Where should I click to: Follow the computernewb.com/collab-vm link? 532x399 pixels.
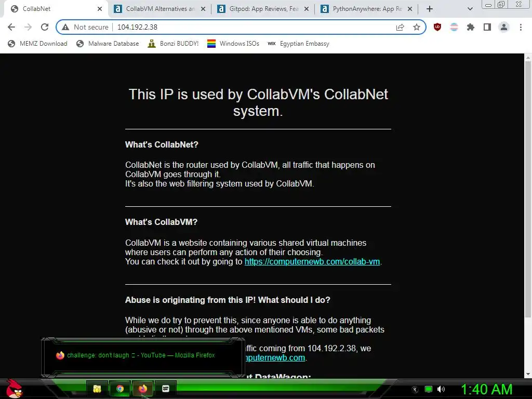(312, 262)
